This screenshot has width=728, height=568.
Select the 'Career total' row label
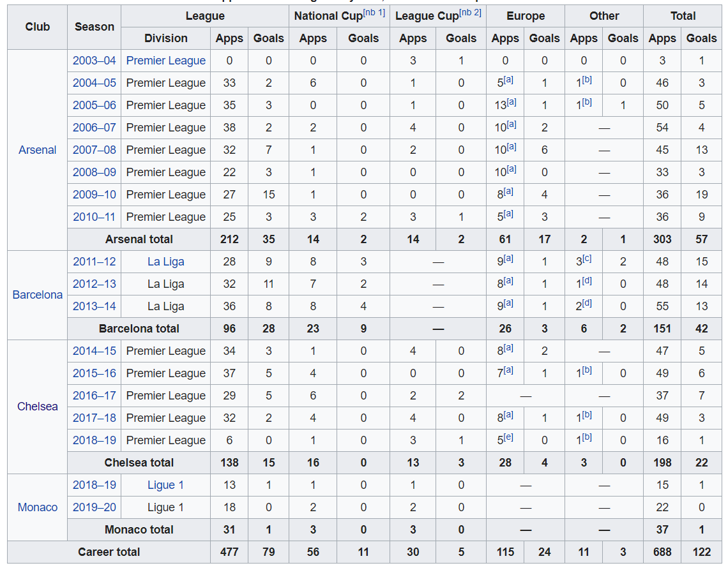109,552
